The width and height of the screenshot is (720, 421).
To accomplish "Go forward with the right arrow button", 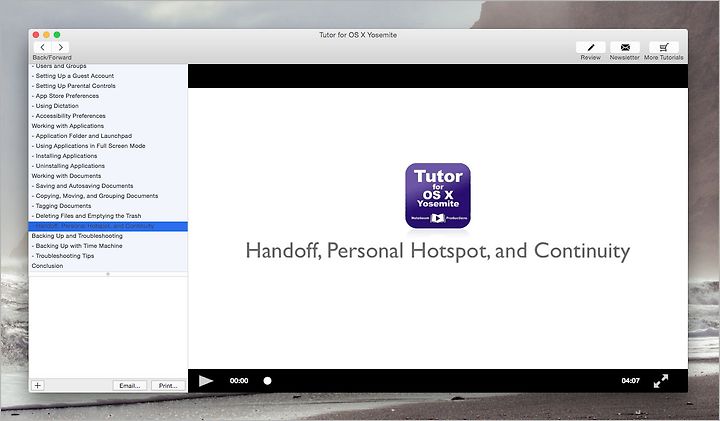I will point(60,47).
